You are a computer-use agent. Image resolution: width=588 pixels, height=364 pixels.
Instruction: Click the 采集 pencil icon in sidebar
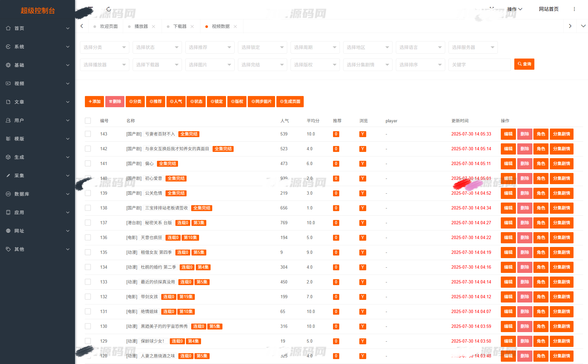click(x=8, y=176)
